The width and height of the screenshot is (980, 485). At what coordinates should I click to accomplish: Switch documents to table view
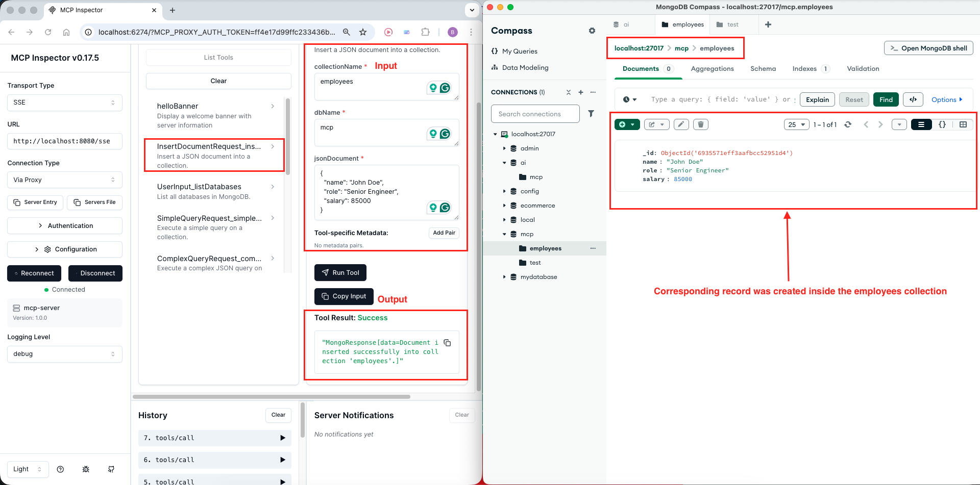(x=963, y=124)
